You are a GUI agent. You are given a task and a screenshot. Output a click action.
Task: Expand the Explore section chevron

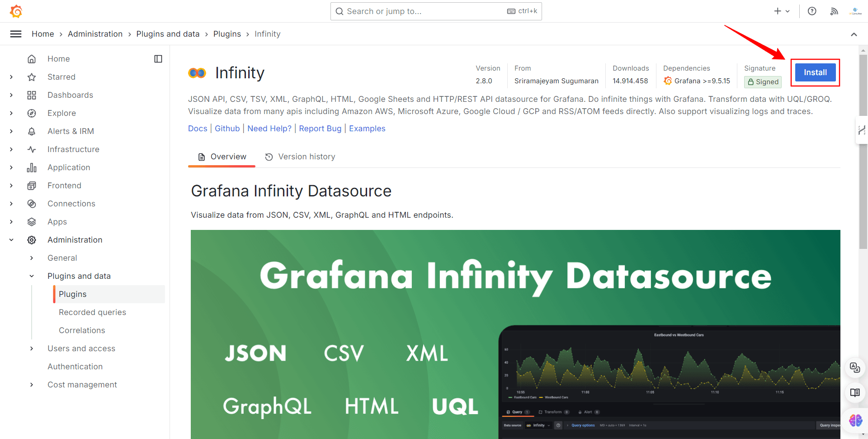(11, 113)
